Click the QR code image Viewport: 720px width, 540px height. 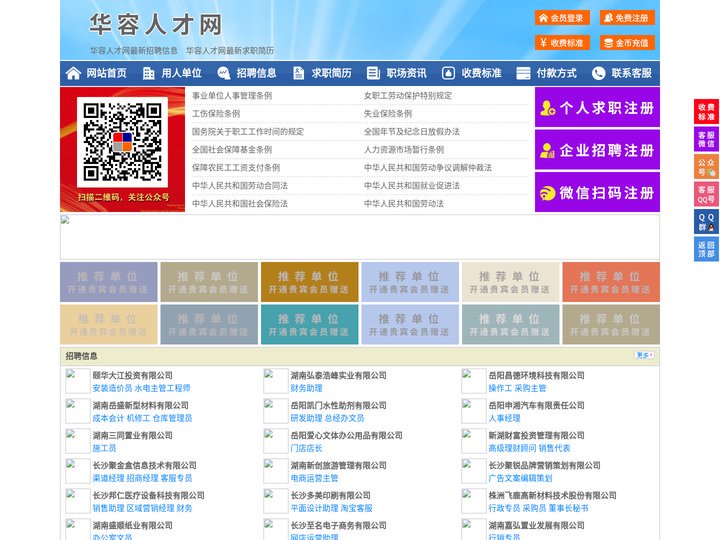[122, 142]
